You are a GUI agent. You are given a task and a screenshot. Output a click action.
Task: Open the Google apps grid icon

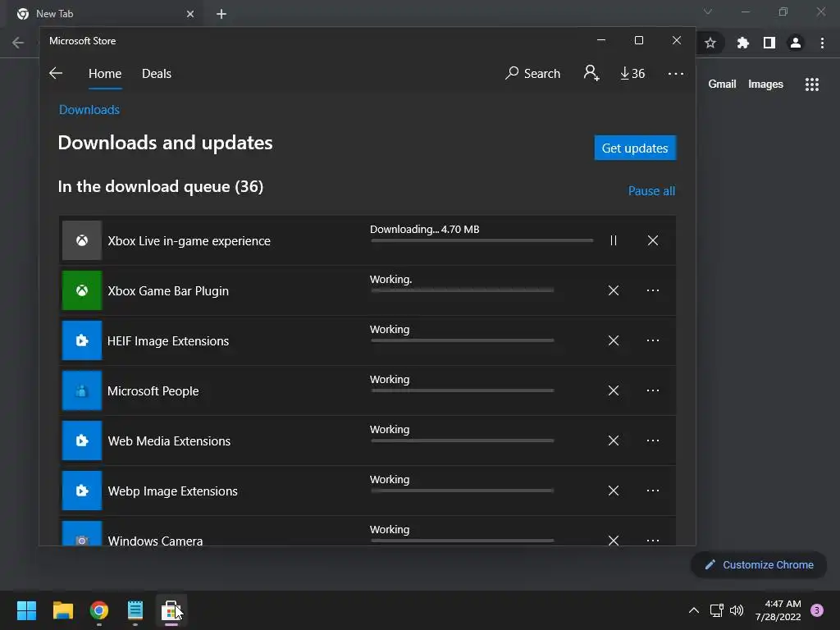click(812, 84)
